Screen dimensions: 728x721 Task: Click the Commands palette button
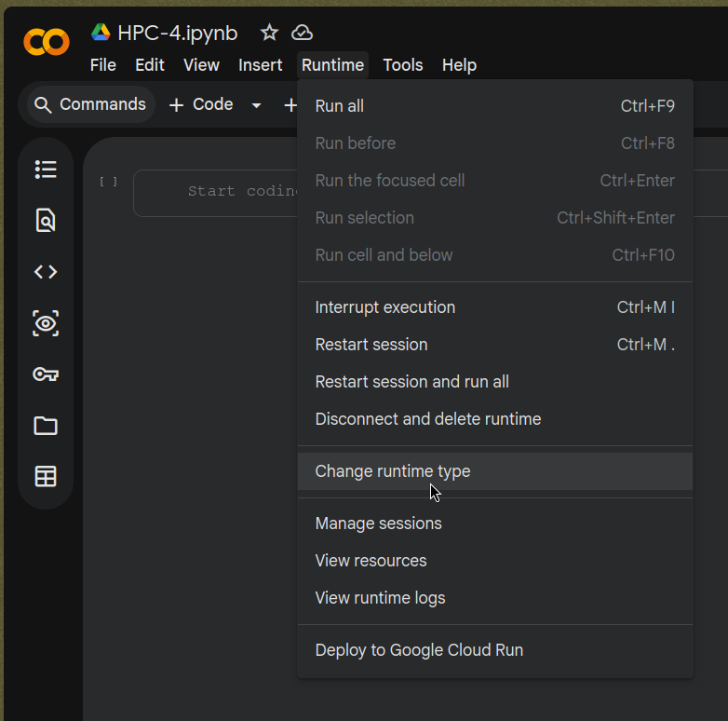(91, 104)
